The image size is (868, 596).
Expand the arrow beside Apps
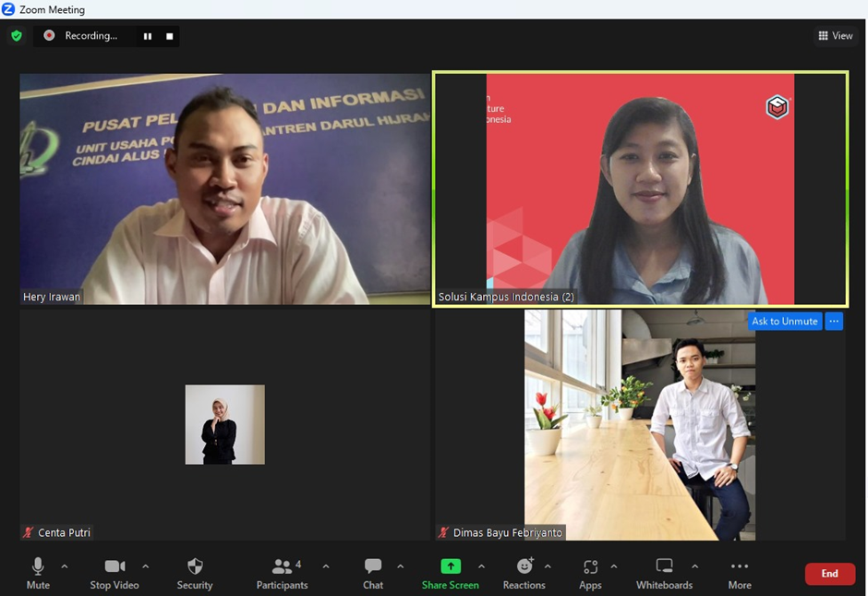tap(614, 566)
